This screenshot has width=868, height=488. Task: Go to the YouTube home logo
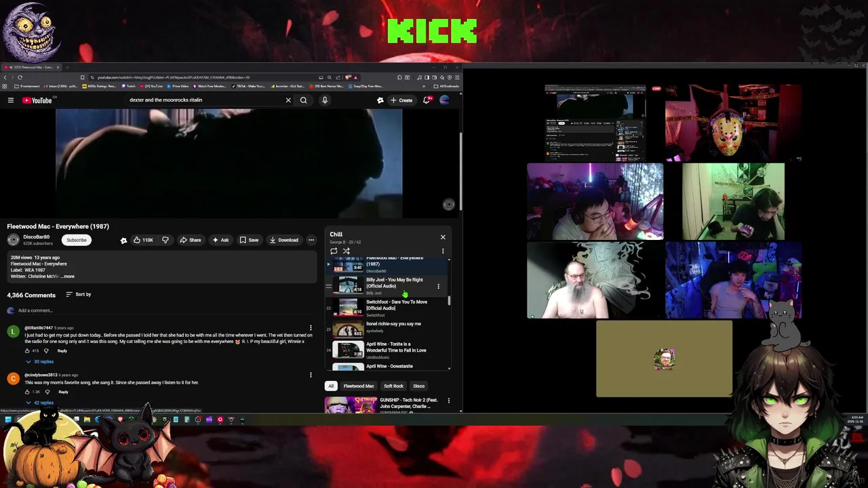pos(37,100)
